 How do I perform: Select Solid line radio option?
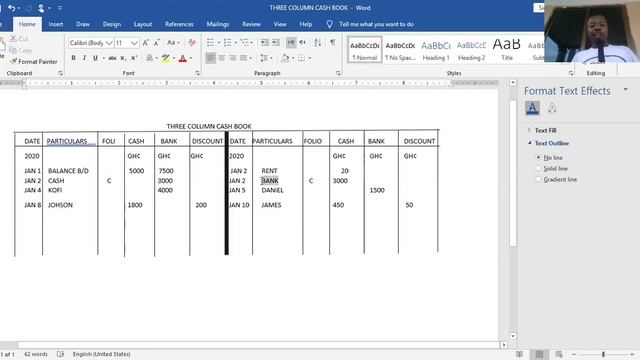coord(551,168)
